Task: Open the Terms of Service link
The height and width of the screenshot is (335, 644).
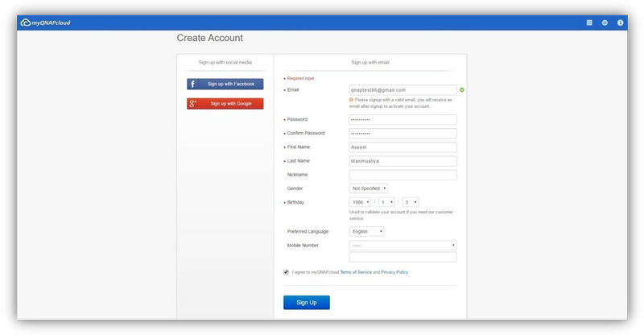Action: pos(355,272)
